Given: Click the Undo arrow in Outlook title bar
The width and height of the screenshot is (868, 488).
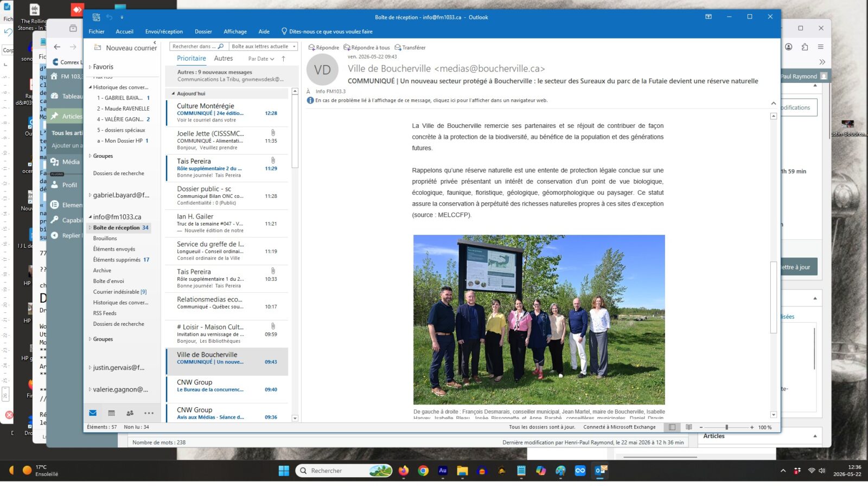Looking at the screenshot, I should pyautogui.click(x=110, y=17).
